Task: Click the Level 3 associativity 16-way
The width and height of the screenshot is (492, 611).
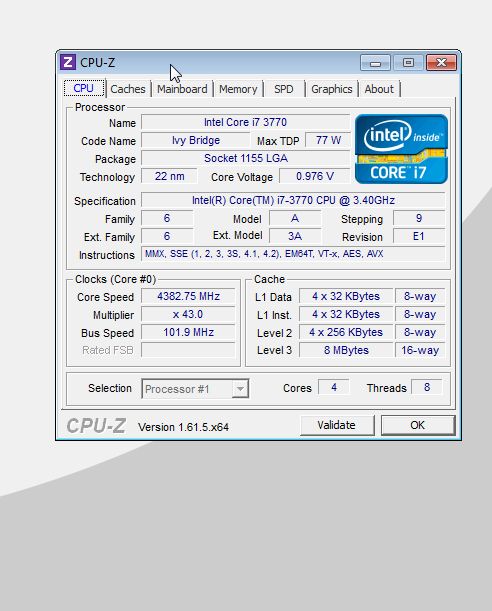Action: [420, 350]
